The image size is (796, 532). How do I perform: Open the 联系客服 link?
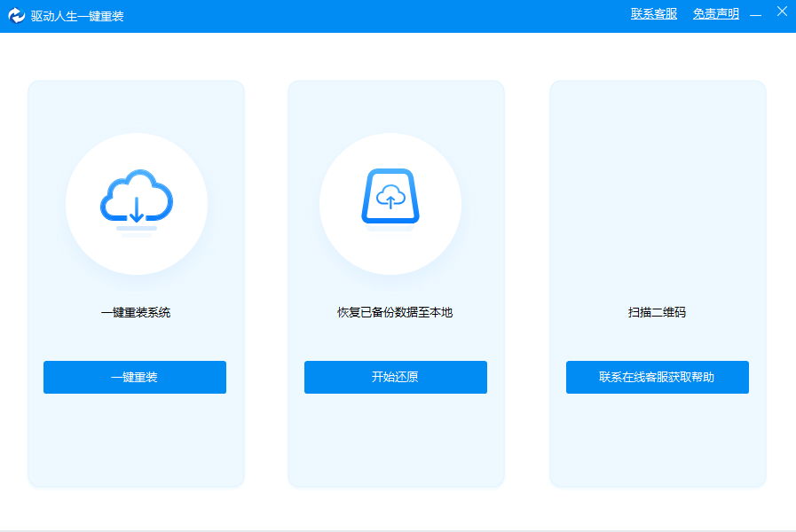point(654,14)
